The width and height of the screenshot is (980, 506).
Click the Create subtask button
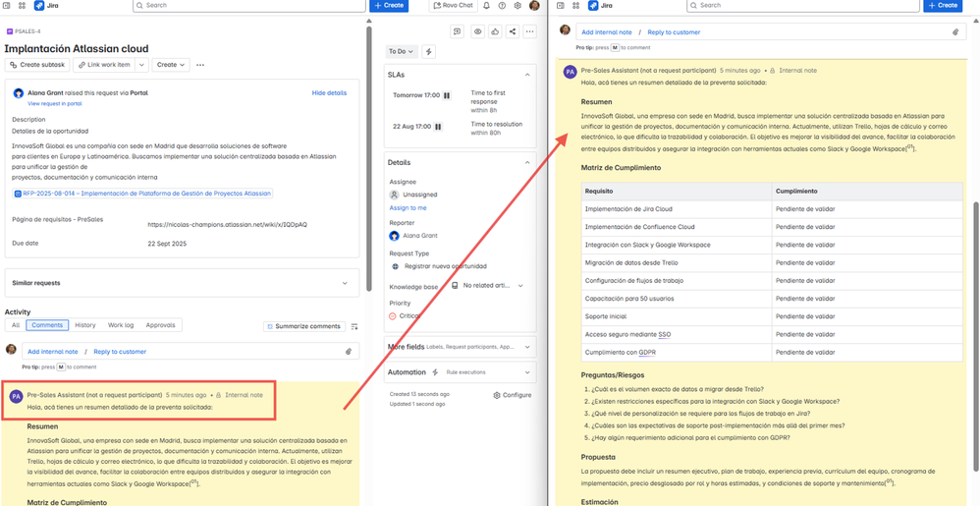[x=37, y=65]
